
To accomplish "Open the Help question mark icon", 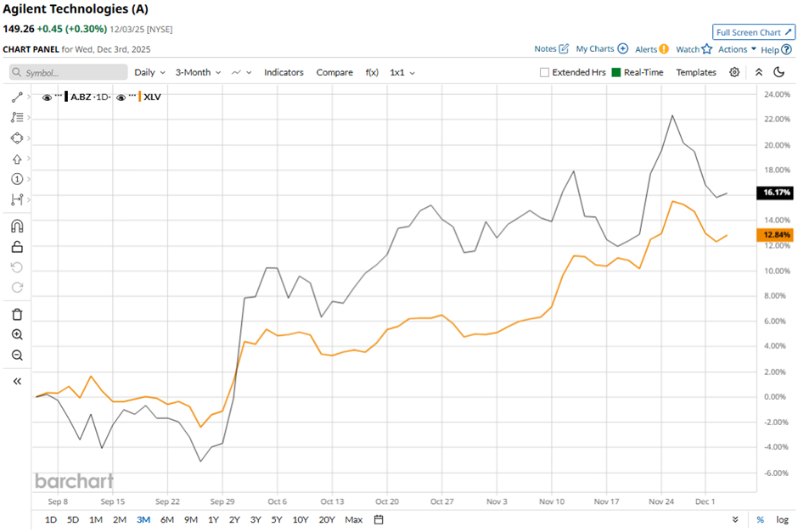I will pyautogui.click(x=786, y=49).
